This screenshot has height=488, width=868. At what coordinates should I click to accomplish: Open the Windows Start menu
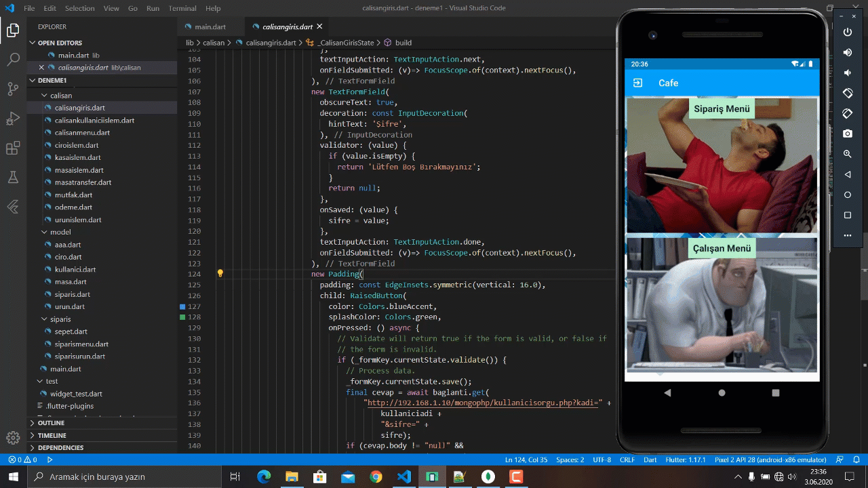[14, 476]
